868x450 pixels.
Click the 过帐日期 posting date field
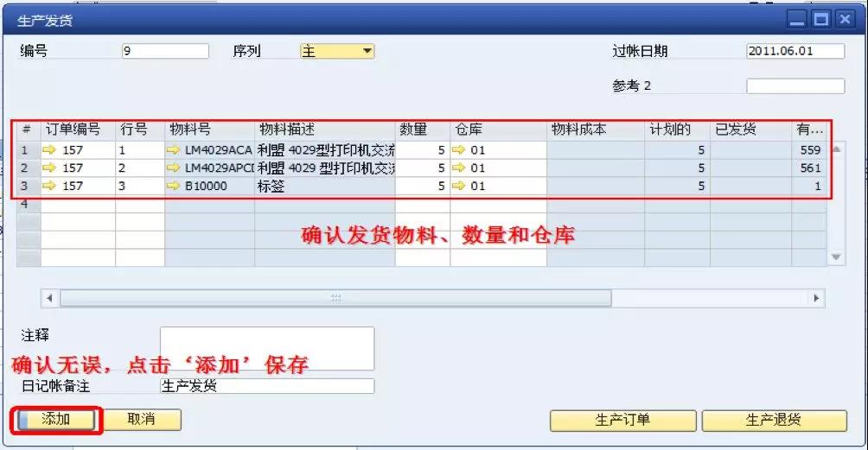click(x=795, y=51)
